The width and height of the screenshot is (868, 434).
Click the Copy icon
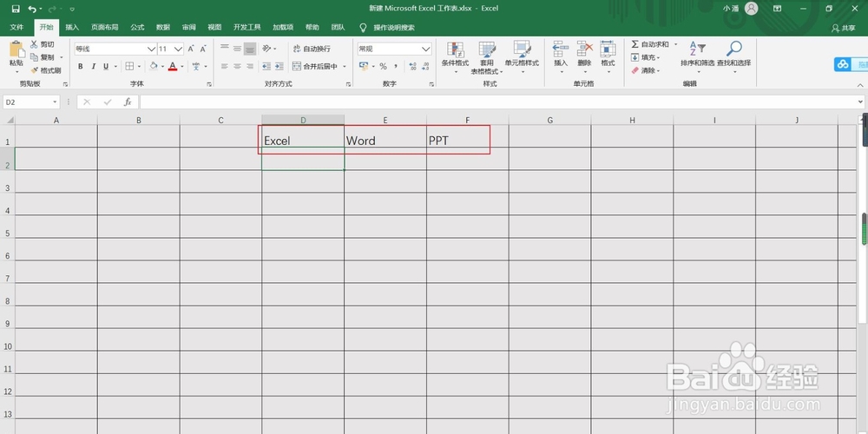(x=34, y=57)
